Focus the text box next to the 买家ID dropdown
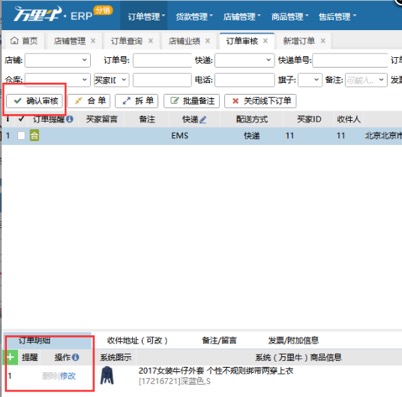Screen dimensions: 402x397 pos(162,80)
